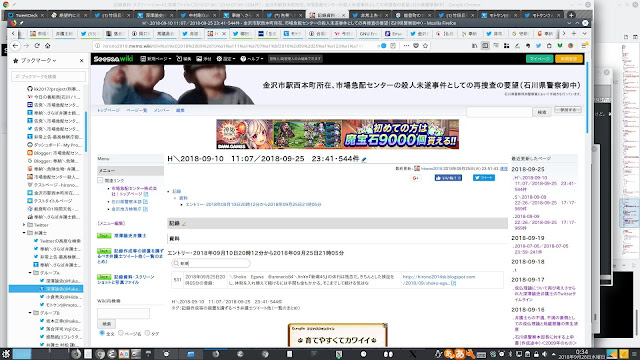The height and width of the screenshot is (360, 640).
Task: Click the Facebook like button
Action: [448, 178]
